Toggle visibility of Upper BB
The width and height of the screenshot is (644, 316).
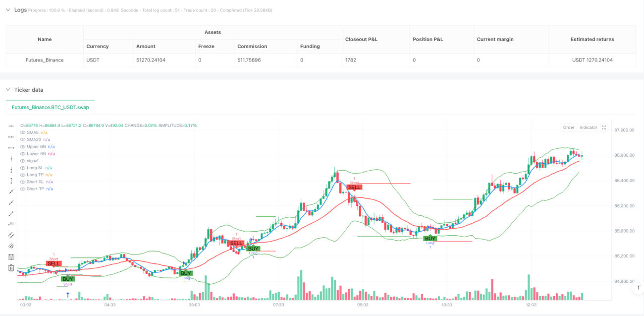[22, 147]
